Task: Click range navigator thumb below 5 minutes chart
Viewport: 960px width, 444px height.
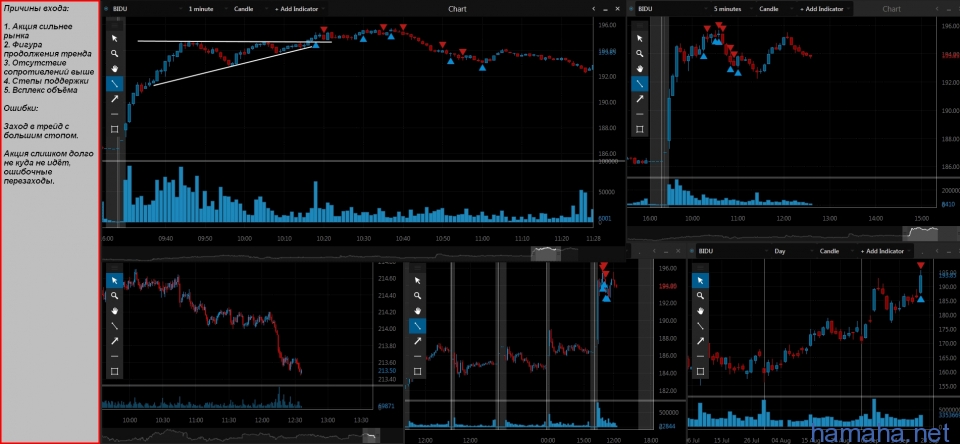Action: (921, 233)
